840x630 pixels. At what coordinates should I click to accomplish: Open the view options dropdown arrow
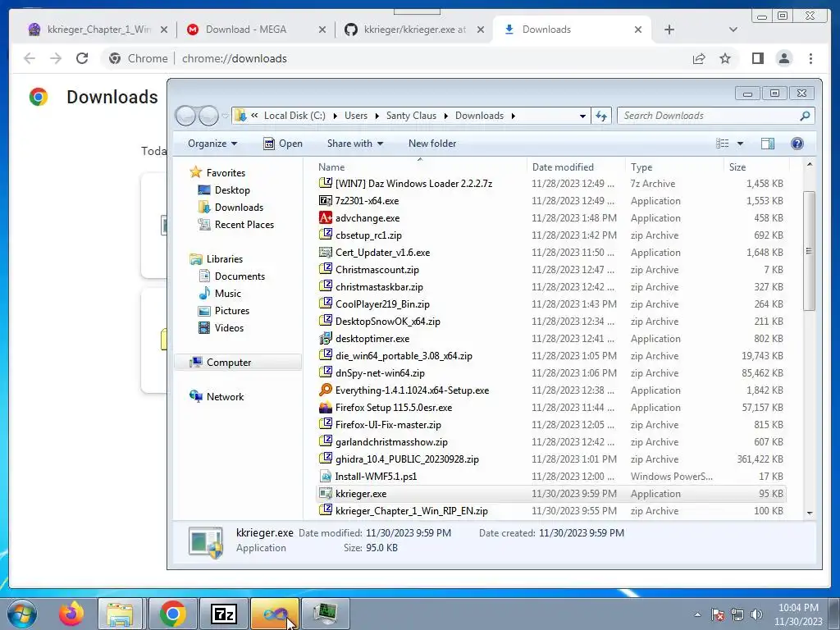pyautogui.click(x=740, y=144)
